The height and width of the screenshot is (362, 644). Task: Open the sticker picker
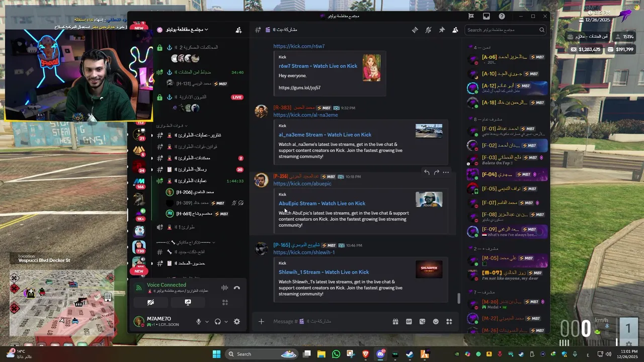click(422, 321)
